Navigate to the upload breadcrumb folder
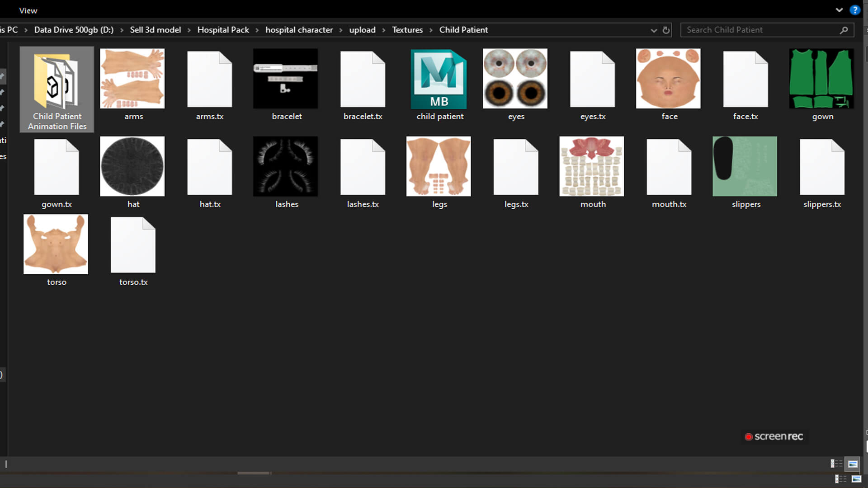This screenshot has height=488, width=868. pyautogui.click(x=362, y=30)
